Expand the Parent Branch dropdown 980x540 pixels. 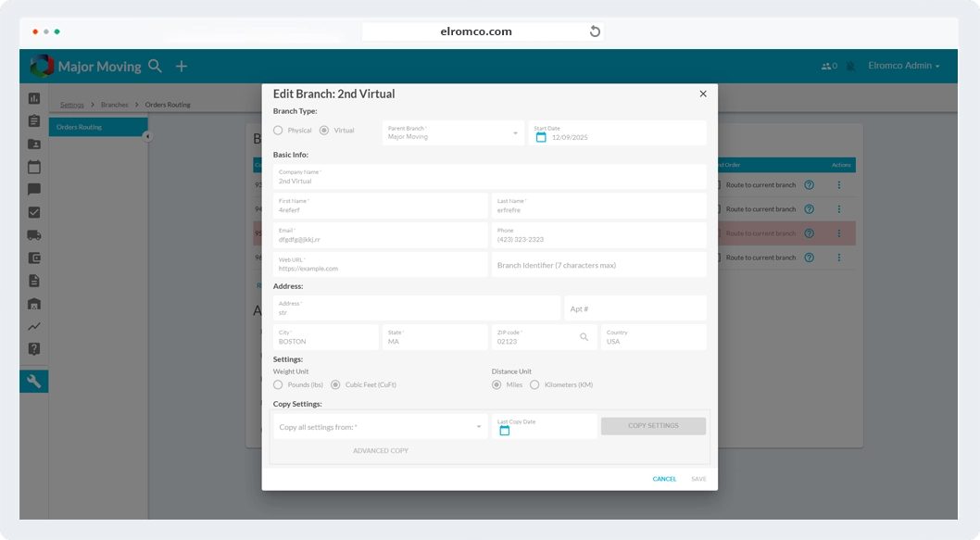click(x=453, y=133)
